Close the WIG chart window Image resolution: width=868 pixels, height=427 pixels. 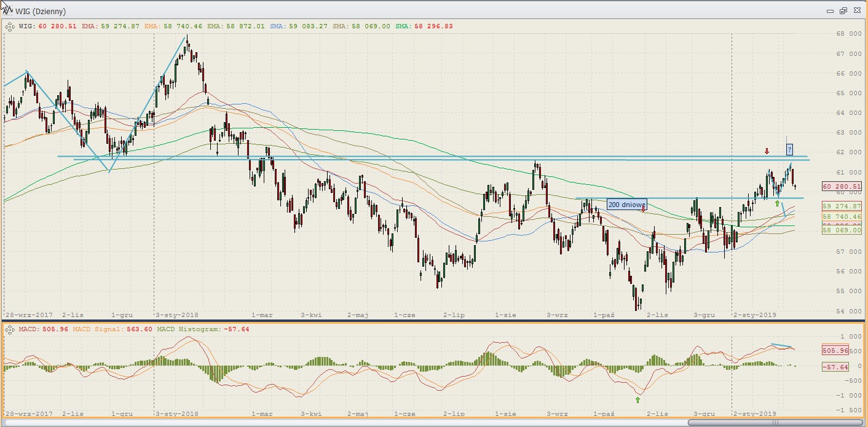click(x=856, y=11)
